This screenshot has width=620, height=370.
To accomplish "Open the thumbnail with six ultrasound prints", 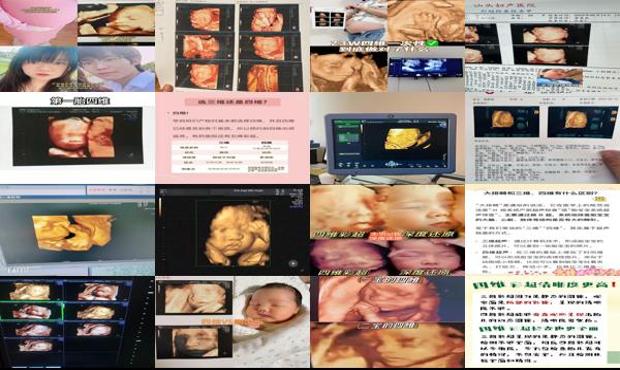I will click(x=232, y=46).
